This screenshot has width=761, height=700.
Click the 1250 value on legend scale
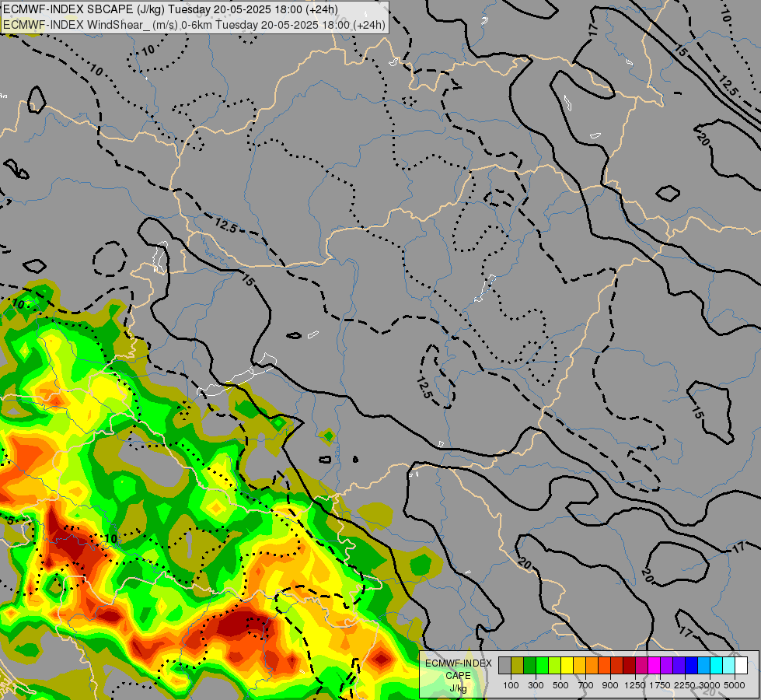tap(635, 685)
